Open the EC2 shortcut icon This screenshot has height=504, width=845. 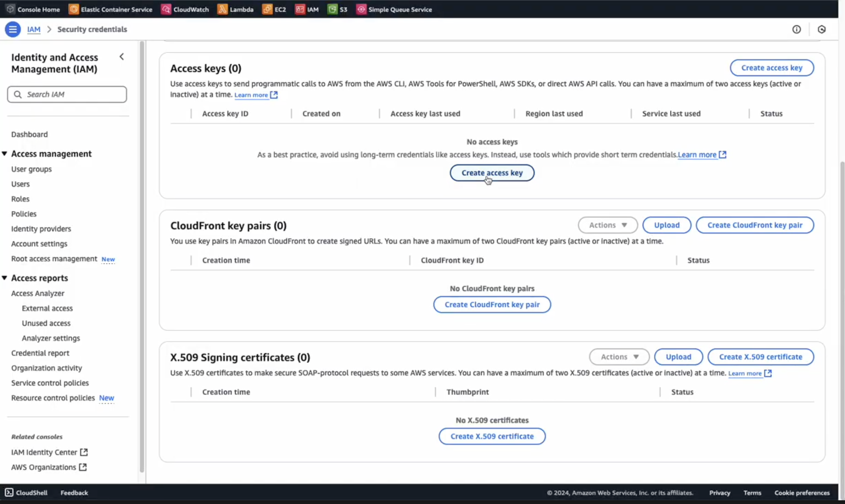pos(267,9)
